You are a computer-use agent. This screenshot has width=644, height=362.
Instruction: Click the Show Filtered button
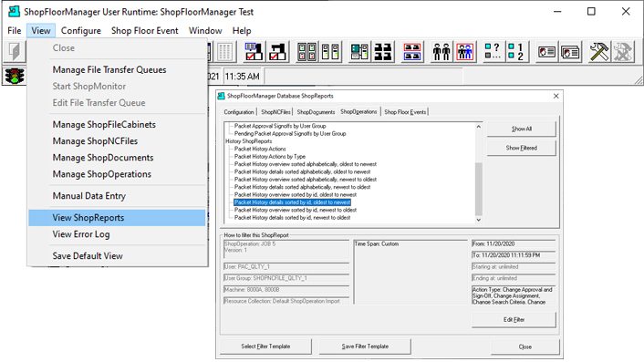coord(521,148)
